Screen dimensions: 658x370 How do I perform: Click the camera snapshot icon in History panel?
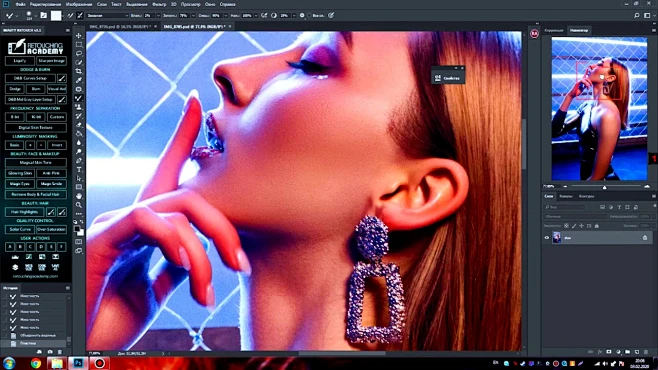50,352
